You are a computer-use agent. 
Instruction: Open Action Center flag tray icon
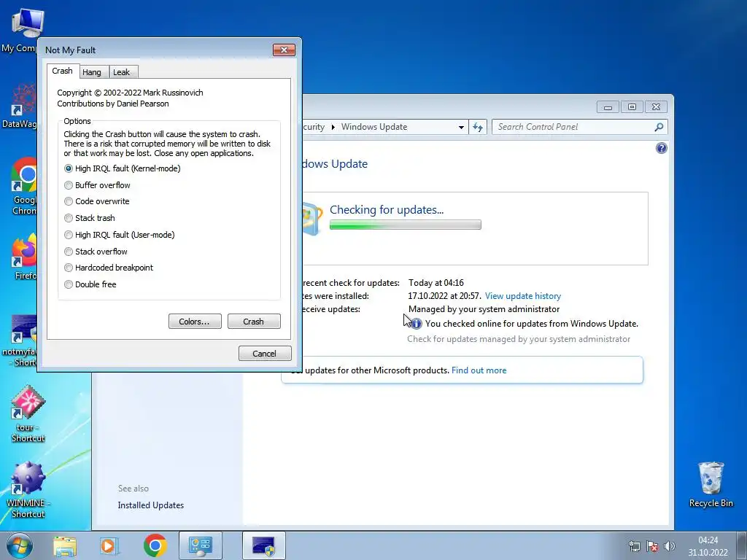pyautogui.click(x=652, y=546)
